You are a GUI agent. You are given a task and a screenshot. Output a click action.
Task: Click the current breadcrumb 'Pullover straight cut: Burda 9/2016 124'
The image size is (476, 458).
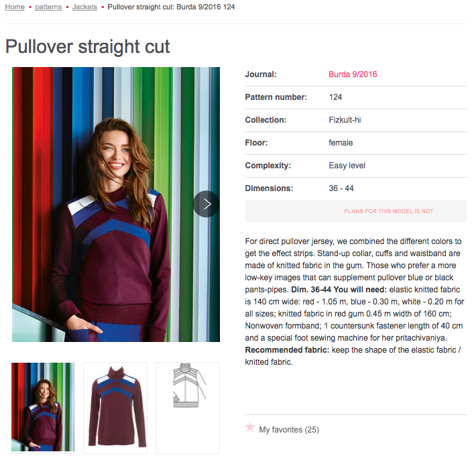point(172,7)
